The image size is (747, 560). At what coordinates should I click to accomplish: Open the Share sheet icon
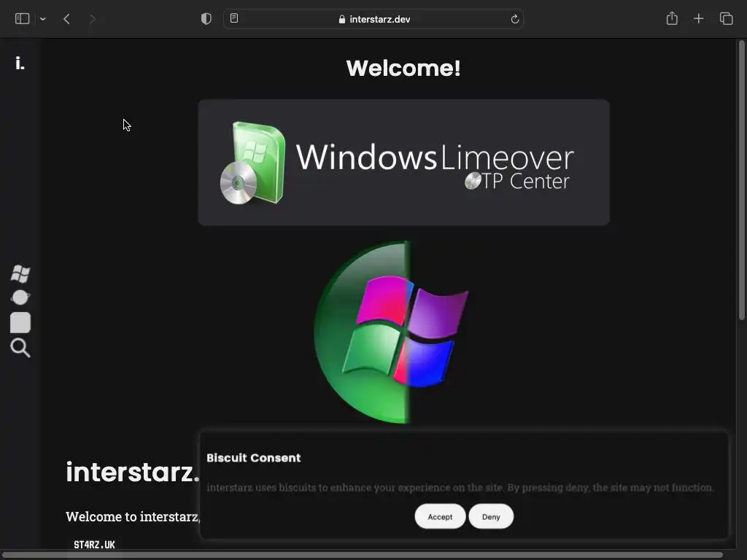pyautogui.click(x=672, y=18)
